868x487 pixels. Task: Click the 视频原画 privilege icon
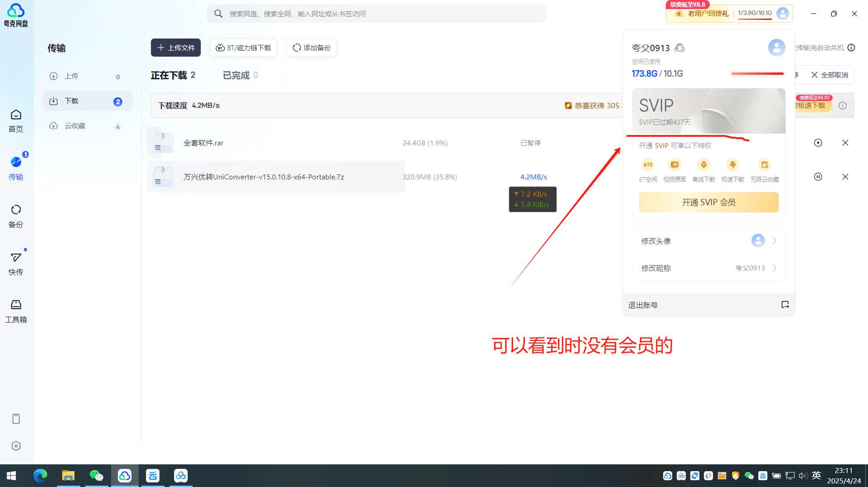(674, 164)
